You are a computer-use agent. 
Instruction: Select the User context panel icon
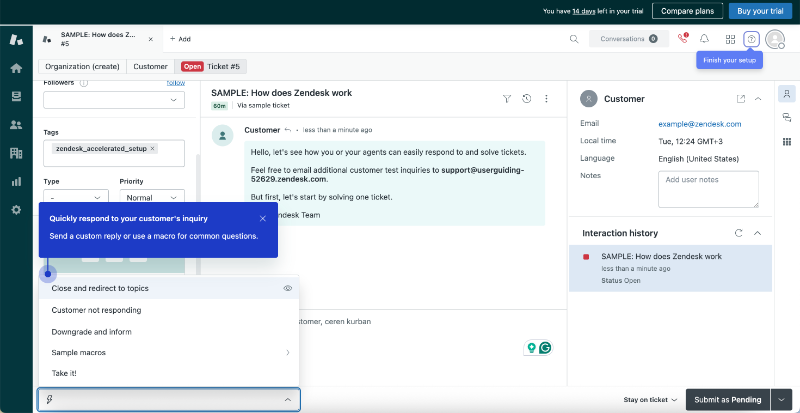click(x=787, y=93)
